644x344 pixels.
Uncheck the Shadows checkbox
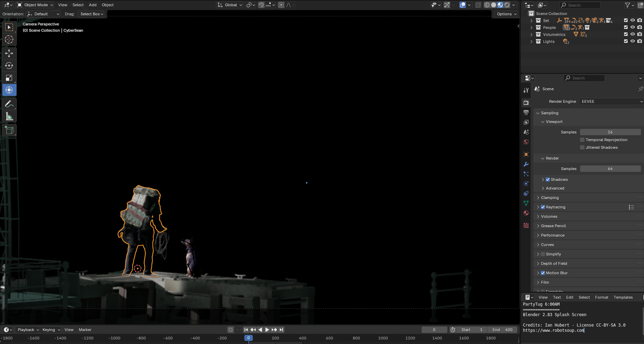(x=548, y=179)
